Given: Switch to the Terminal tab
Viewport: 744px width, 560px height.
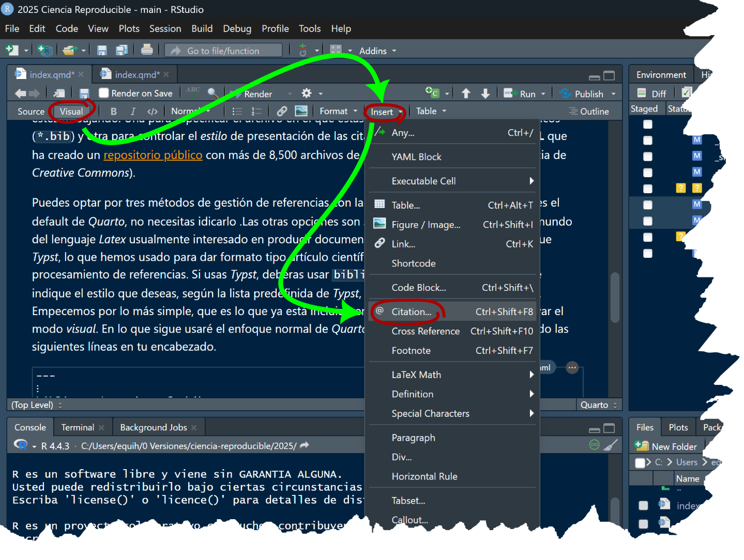Looking at the screenshot, I should click(78, 428).
